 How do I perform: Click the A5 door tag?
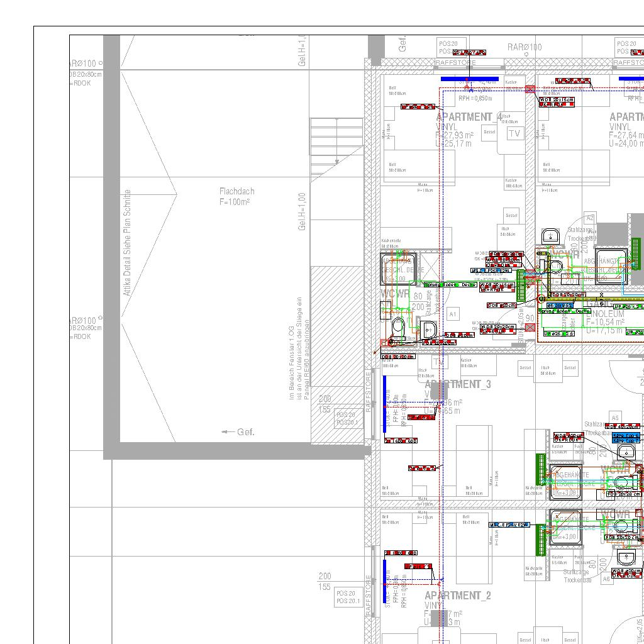click(615, 418)
